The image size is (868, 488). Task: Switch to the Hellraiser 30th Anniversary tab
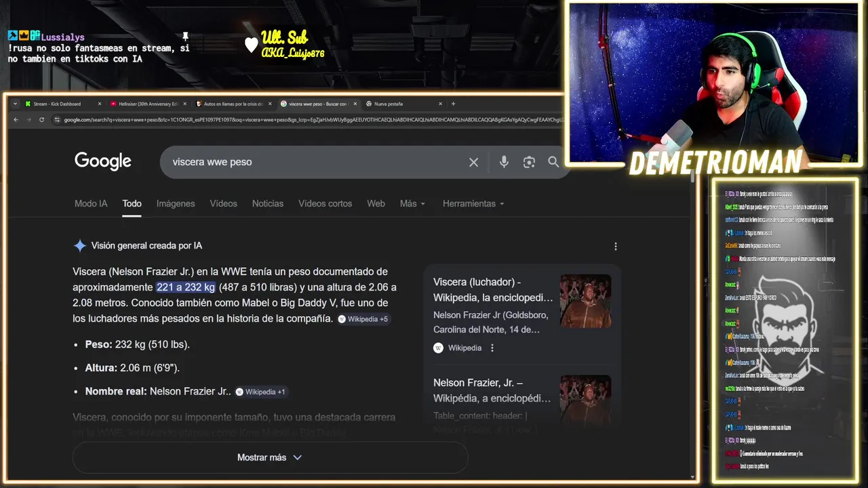(x=148, y=104)
